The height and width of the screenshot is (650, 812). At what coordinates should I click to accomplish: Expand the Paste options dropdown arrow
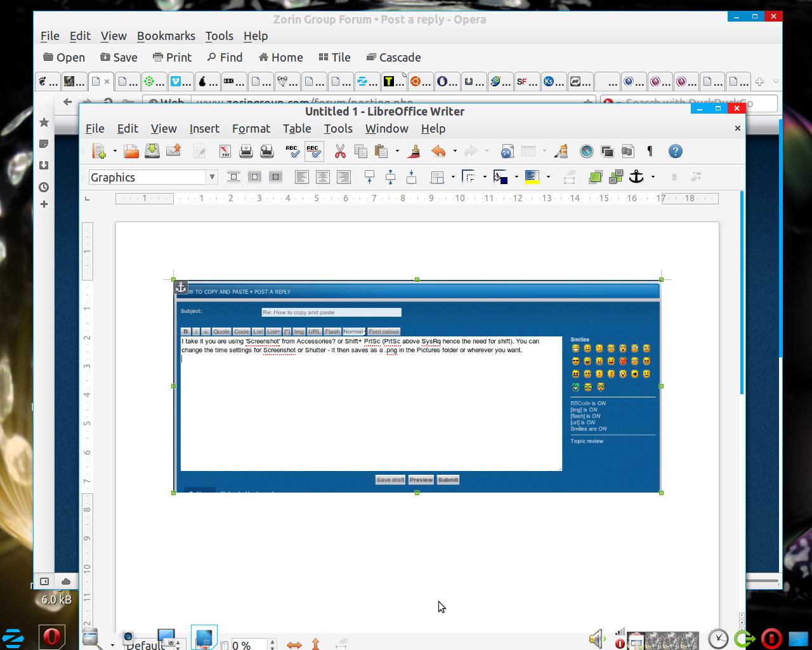[x=397, y=151]
